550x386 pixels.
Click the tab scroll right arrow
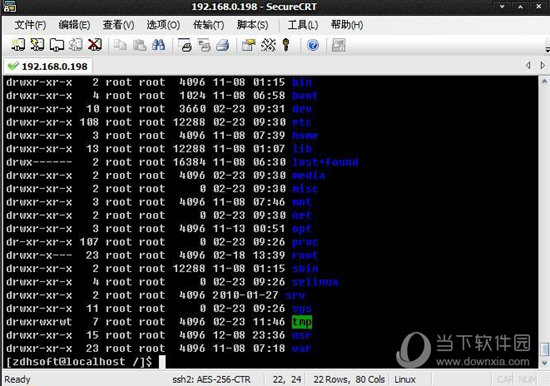pos(543,65)
